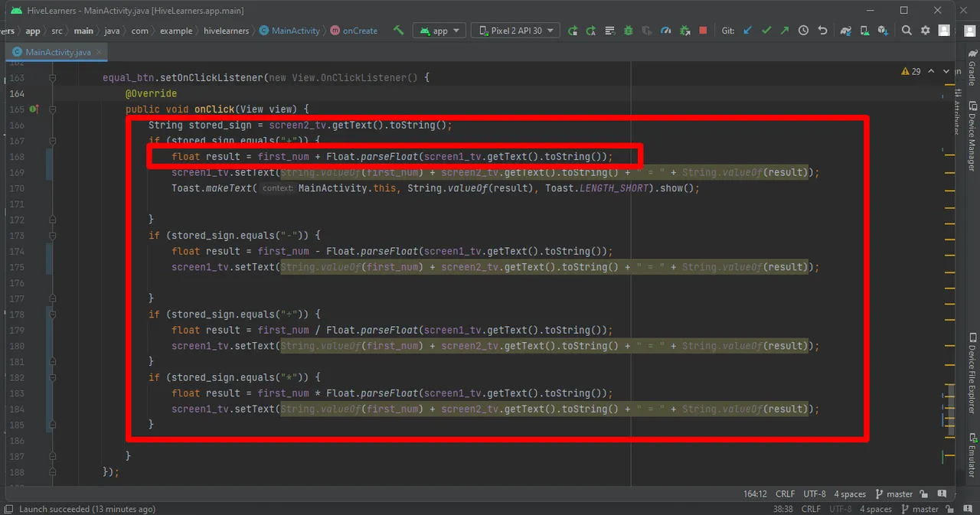Click the Git Update Project arrow
980x515 pixels.
tap(748, 31)
